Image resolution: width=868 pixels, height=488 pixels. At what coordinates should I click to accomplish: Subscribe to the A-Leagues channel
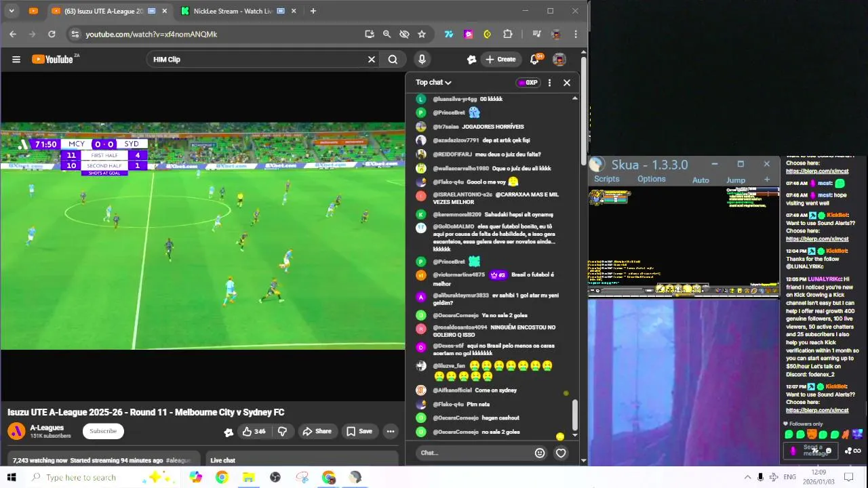click(103, 431)
